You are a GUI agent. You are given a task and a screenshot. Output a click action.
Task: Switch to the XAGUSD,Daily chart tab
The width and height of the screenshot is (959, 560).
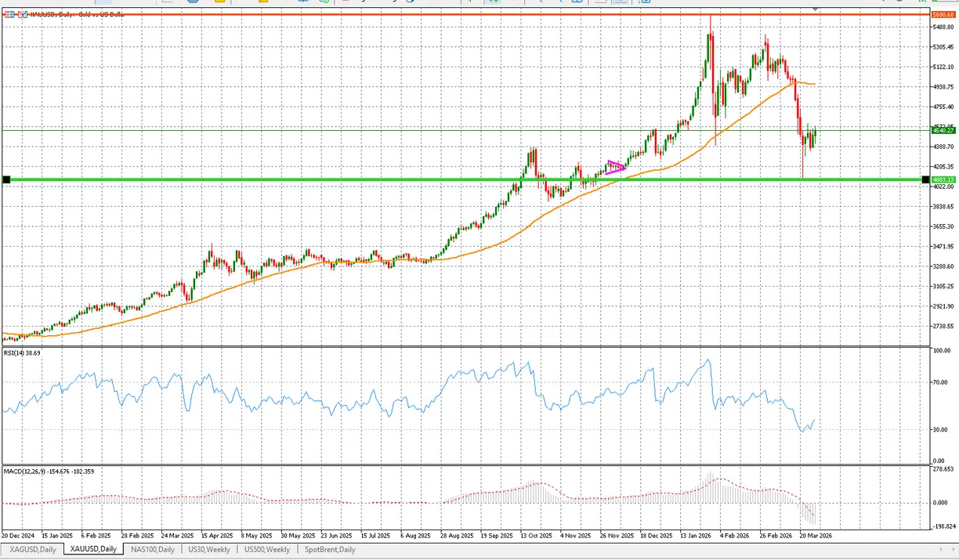(x=32, y=550)
